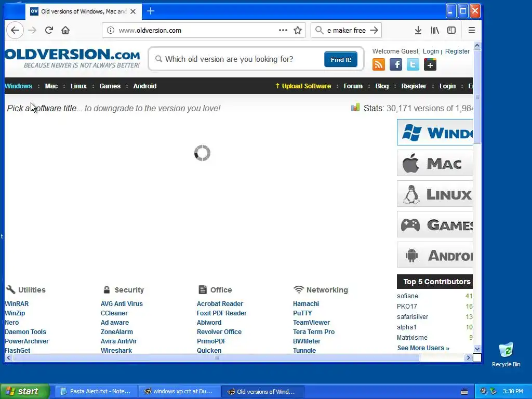Open the Register link beside Welcome Guest
Image resolution: width=532 pixels, height=399 pixels.
coord(457,51)
